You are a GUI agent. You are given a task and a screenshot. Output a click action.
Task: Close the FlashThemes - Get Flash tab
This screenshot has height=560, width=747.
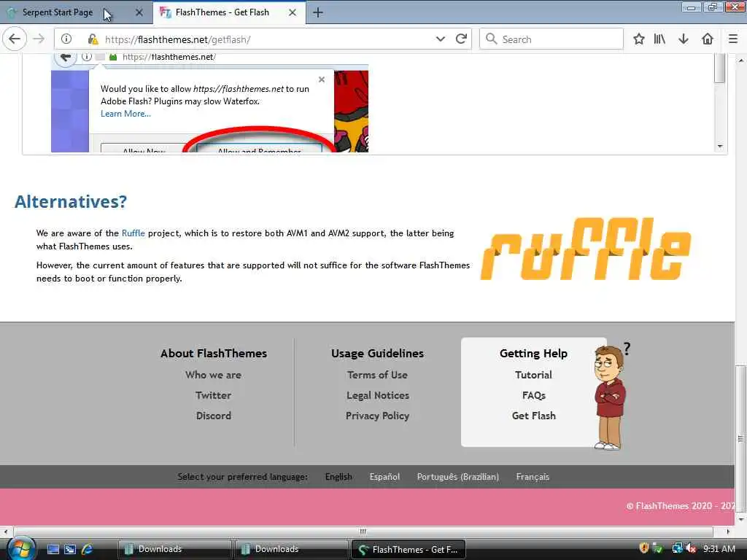(x=293, y=12)
